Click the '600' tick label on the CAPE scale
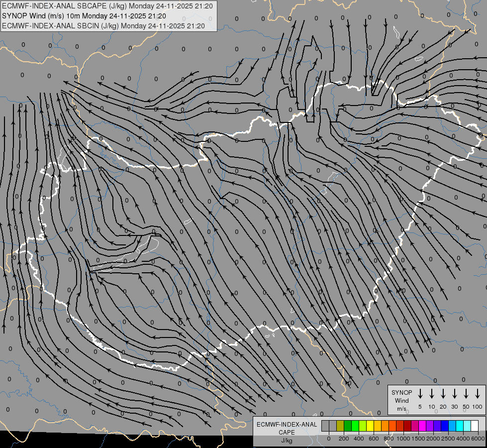 [x=374, y=439]
